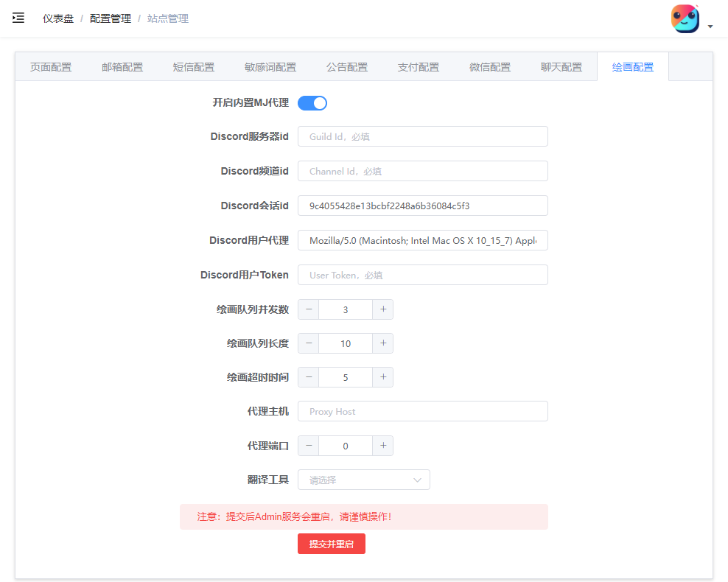Click the 绘画超时时间 value field

pos(346,377)
